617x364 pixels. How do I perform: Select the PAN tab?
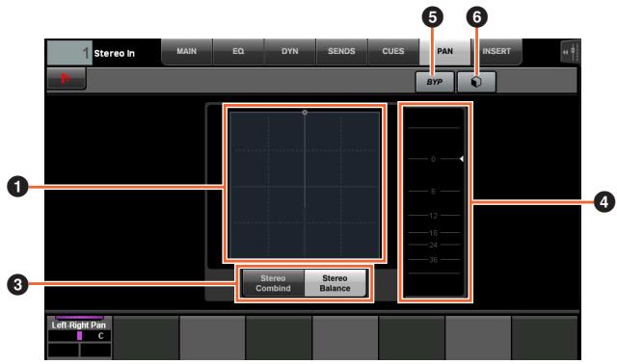click(x=444, y=51)
